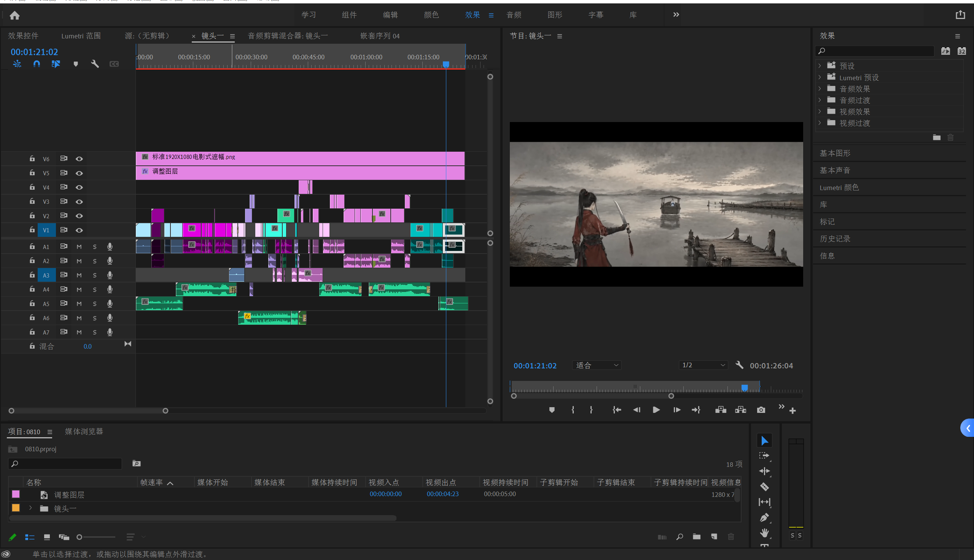Expand the 音频效果 folder
Image resolution: width=974 pixels, height=560 pixels.
820,89
